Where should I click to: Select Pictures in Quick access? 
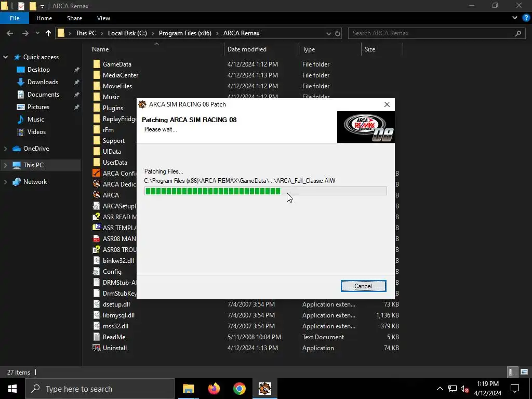38,107
